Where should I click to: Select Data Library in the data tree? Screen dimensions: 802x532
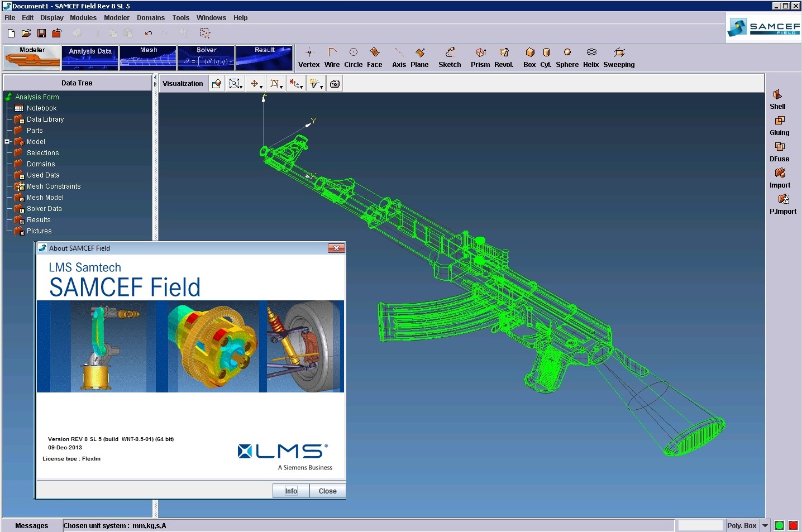[45, 119]
